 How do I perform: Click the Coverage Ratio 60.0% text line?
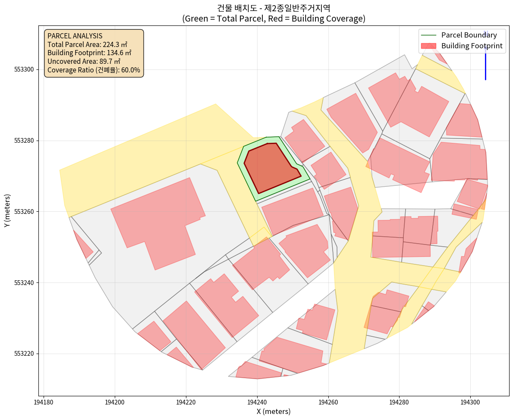tap(94, 70)
